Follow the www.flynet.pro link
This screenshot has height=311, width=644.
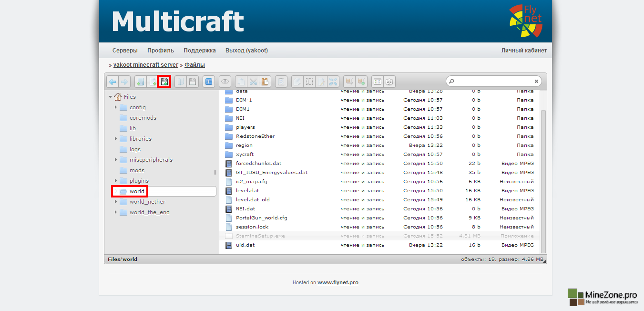tap(337, 282)
